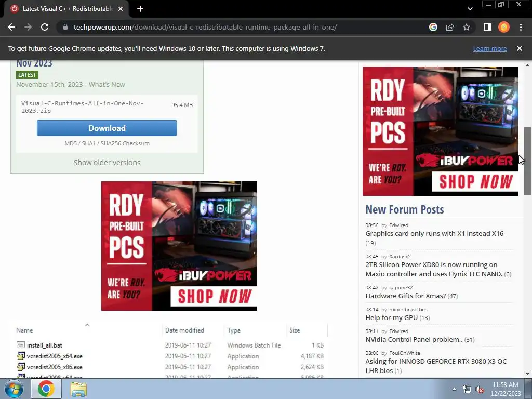Open a new browser tab

click(140, 9)
